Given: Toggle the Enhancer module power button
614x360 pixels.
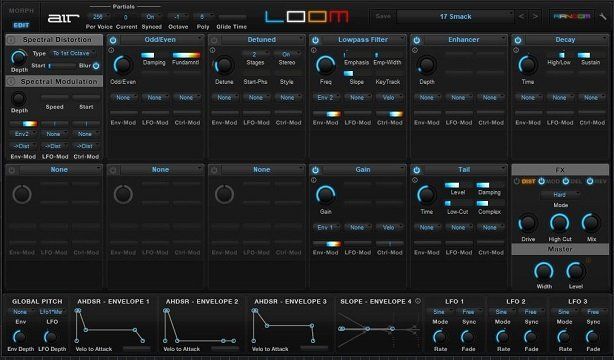Looking at the screenshot, I should click(x=417, y=40).
